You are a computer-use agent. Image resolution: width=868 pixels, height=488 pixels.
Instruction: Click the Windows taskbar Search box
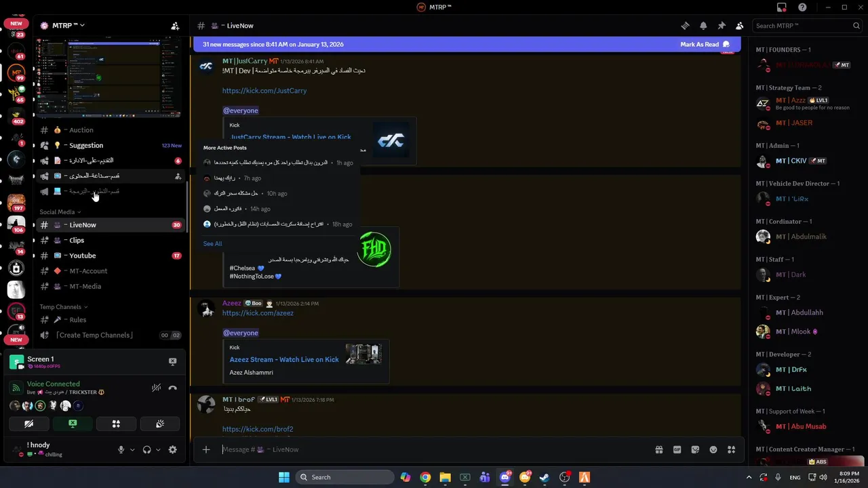click(345, 477)
